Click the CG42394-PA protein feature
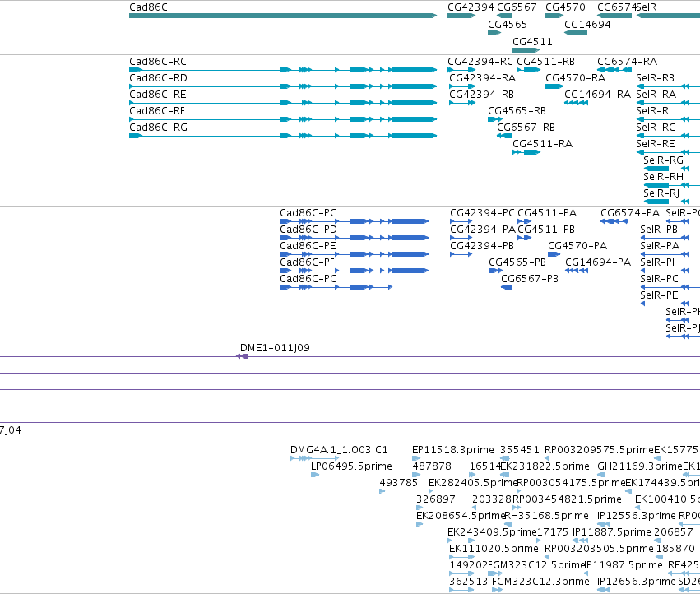 point(461,238)
